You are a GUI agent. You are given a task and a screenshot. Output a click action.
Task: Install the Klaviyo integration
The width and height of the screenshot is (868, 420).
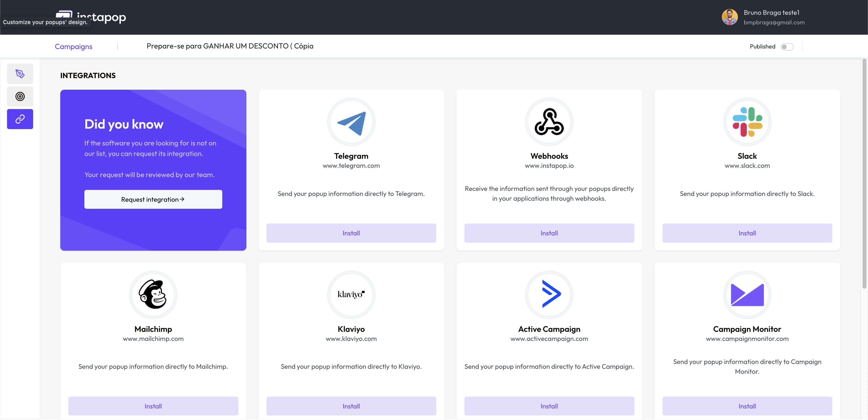(351, 406)
